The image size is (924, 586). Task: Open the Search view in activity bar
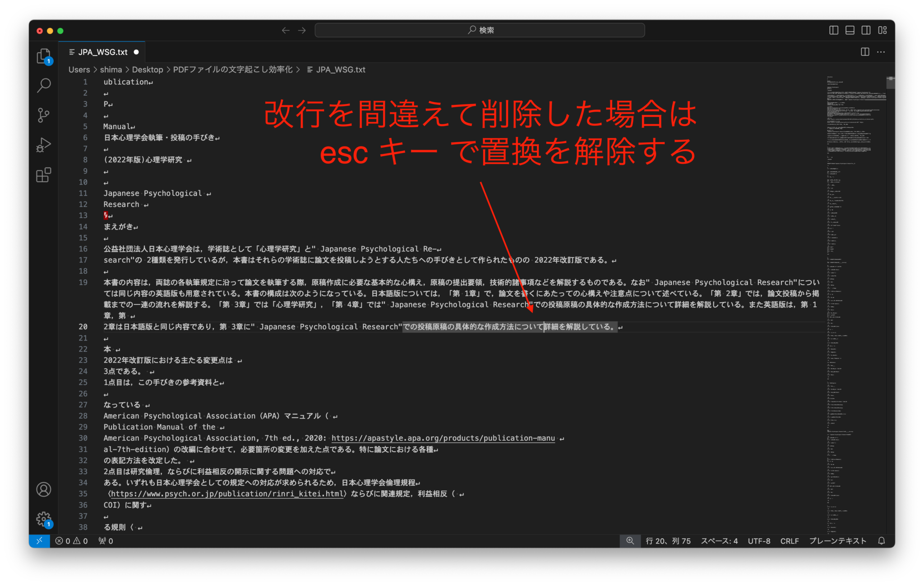point(44,85)
